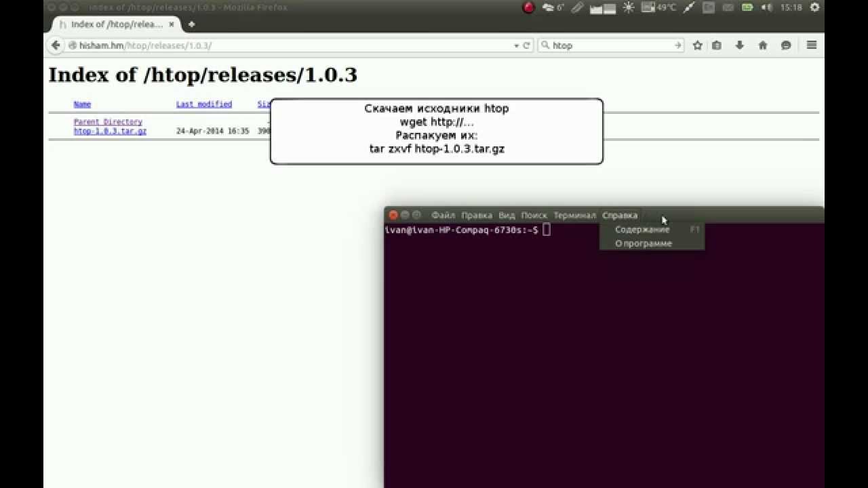Sort listing by Name column
The height and width of the screenshot is (488, 868).
82,104
